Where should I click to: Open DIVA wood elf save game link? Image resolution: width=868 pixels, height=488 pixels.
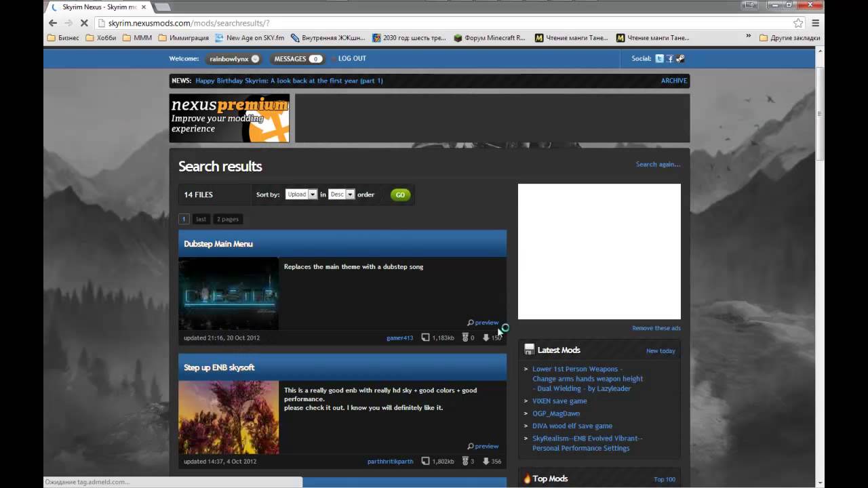572,426
